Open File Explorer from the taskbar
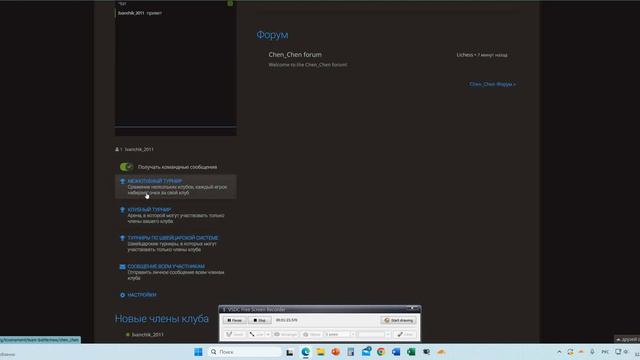Image resolution: width=640 pixels, height=360 pixels. click(320, 352)
